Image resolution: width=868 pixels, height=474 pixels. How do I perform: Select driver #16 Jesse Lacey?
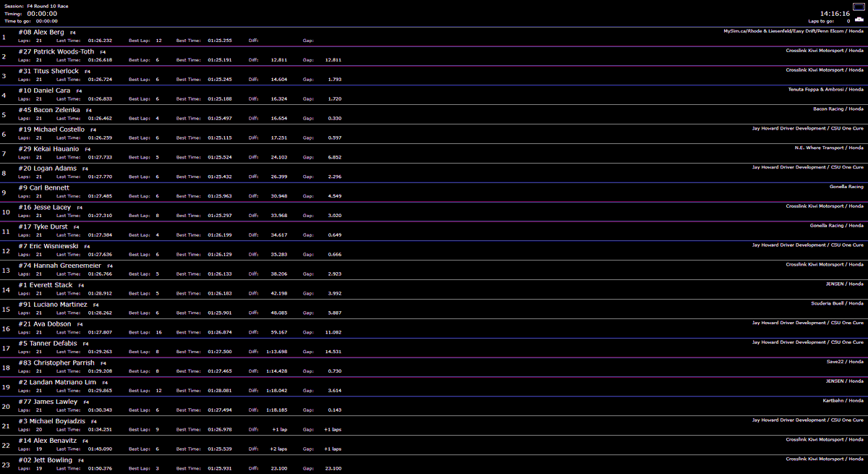[x=45, y=208]
